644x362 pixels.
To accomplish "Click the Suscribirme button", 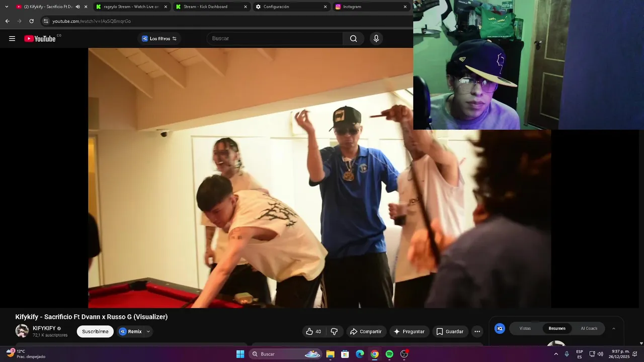I will pyautogui.click(x=95, y=331).
